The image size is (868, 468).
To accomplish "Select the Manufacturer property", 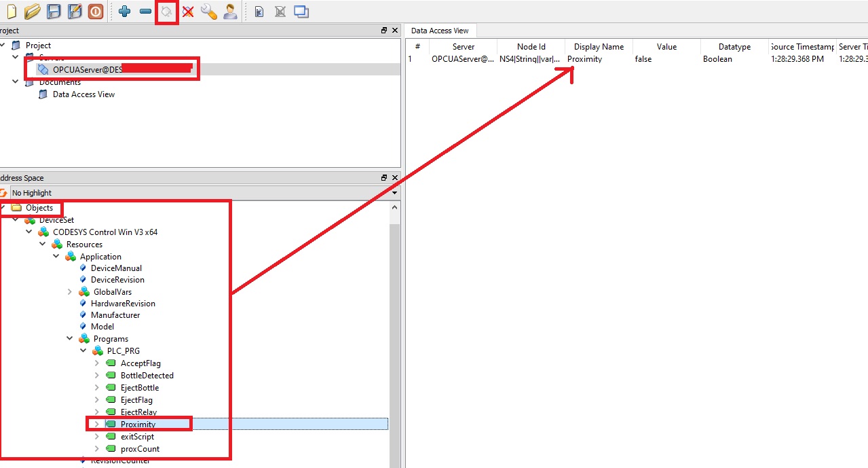I will coord(115,315).
